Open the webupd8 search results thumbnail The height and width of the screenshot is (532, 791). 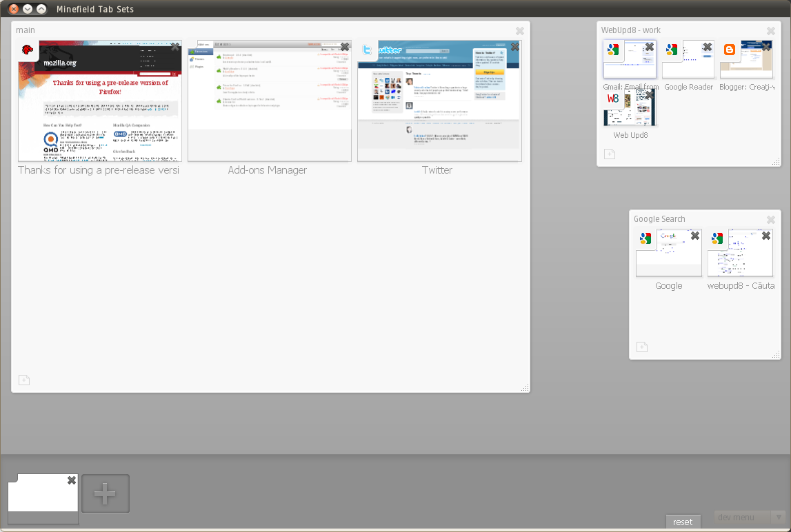[x=740, y=253]
